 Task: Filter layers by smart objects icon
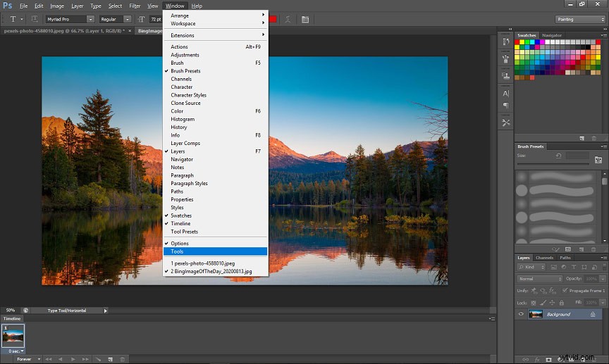pyautogui.click(x=594, y=267)
